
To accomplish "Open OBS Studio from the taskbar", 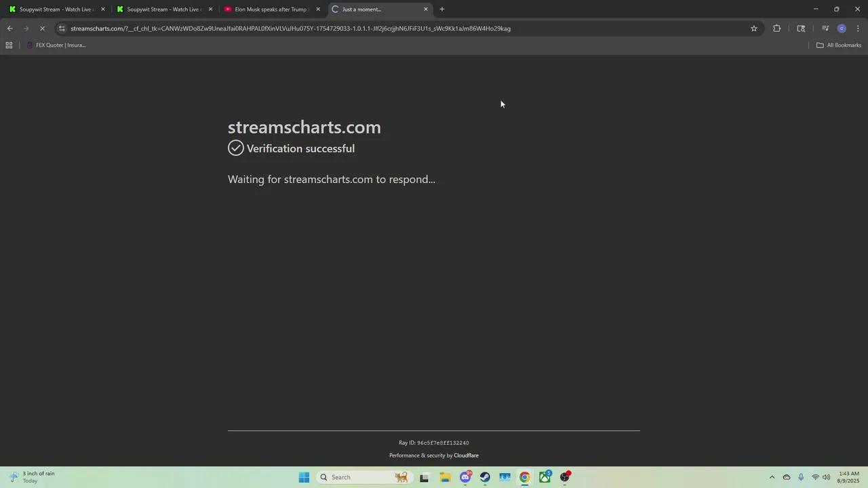I will tap(565, 477).
